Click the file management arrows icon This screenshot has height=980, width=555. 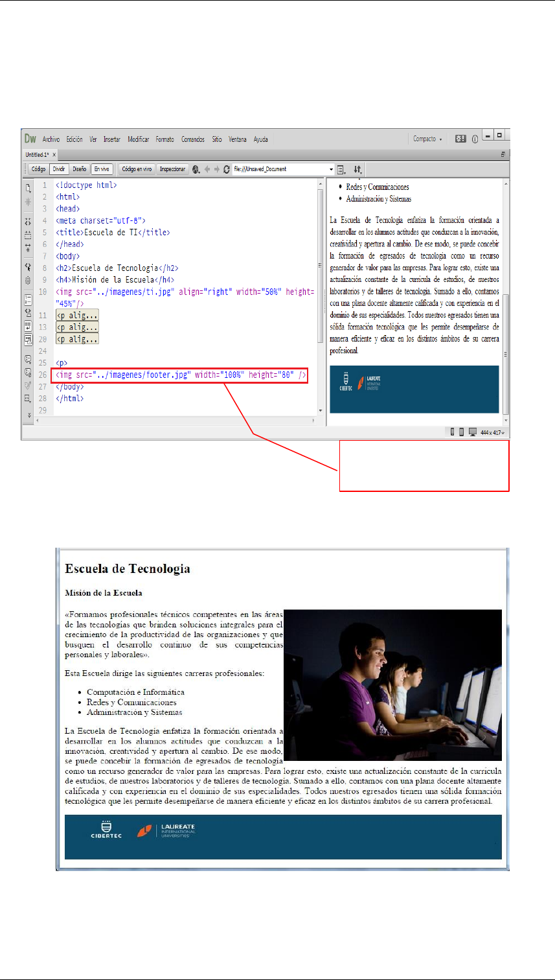pyautogui.click(x=357, y=169)
